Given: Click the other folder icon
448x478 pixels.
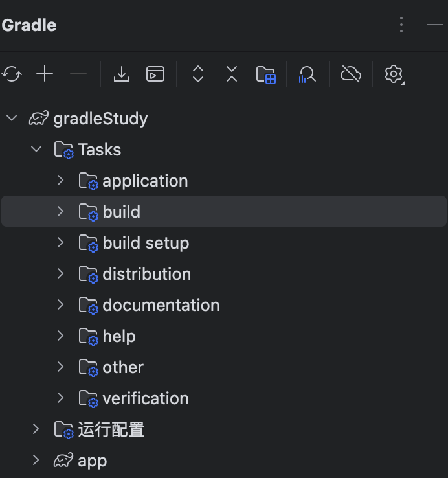Looking at the screenshot, I should 89,368.
